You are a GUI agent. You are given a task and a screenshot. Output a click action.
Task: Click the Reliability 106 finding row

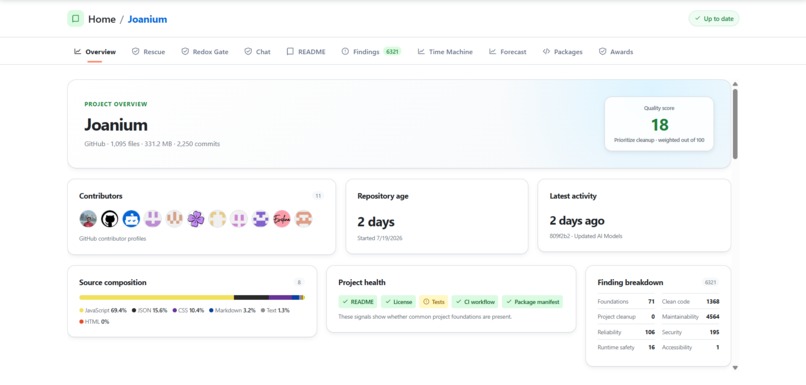click(x=626, y=332)
